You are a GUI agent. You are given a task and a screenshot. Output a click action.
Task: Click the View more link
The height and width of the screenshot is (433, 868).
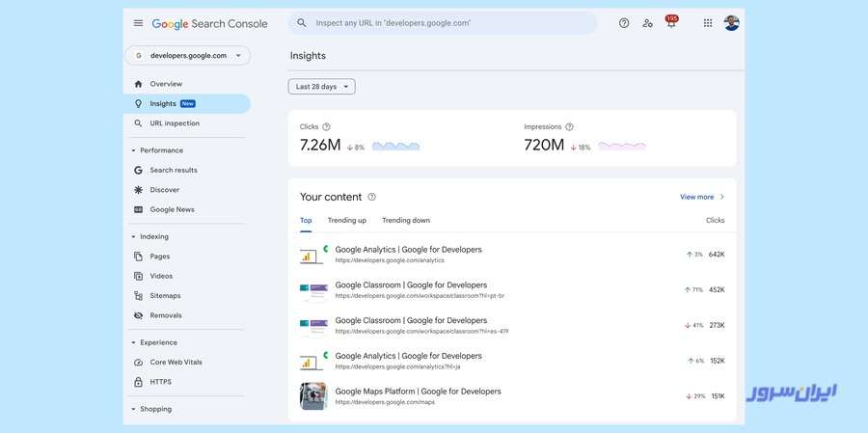coord(697,197)
